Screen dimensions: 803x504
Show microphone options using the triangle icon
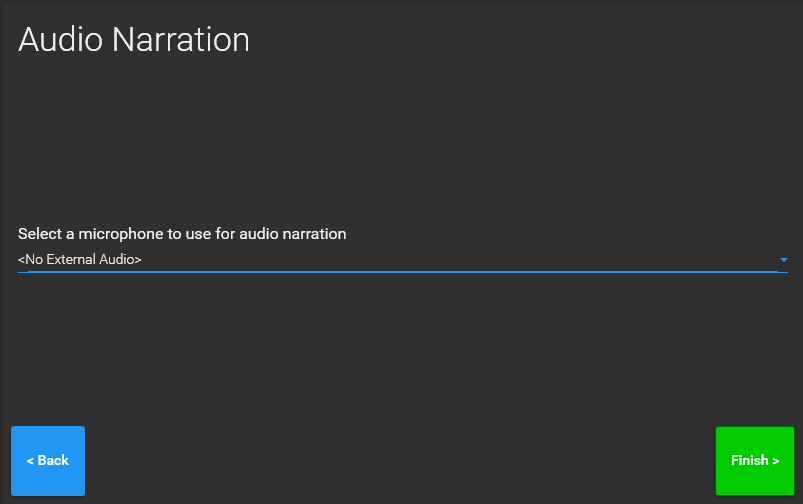click(784, 260)
